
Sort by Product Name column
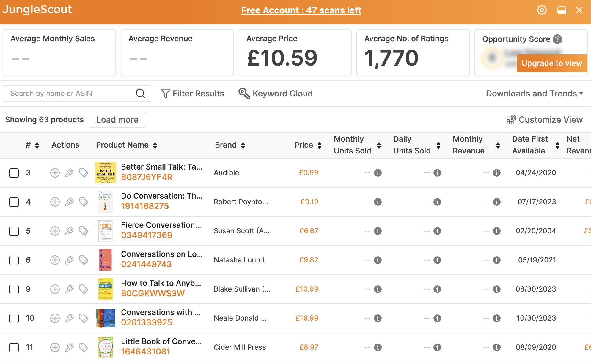click(x=155, y=145)
